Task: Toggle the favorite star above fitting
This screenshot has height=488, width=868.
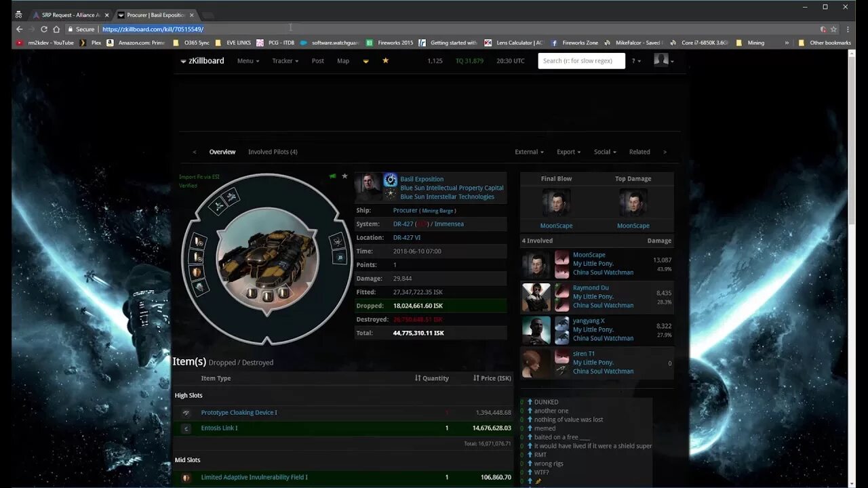Action: (x=344, y=176)
